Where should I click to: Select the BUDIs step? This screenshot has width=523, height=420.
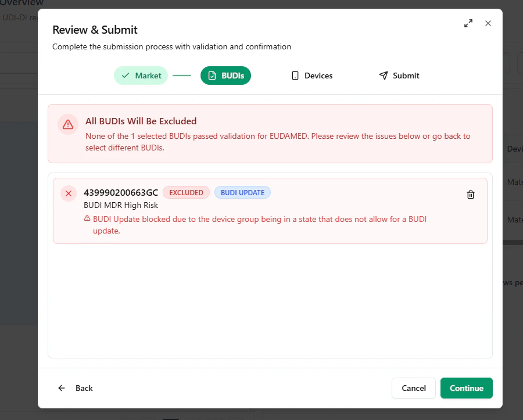[x=226, y=76]
